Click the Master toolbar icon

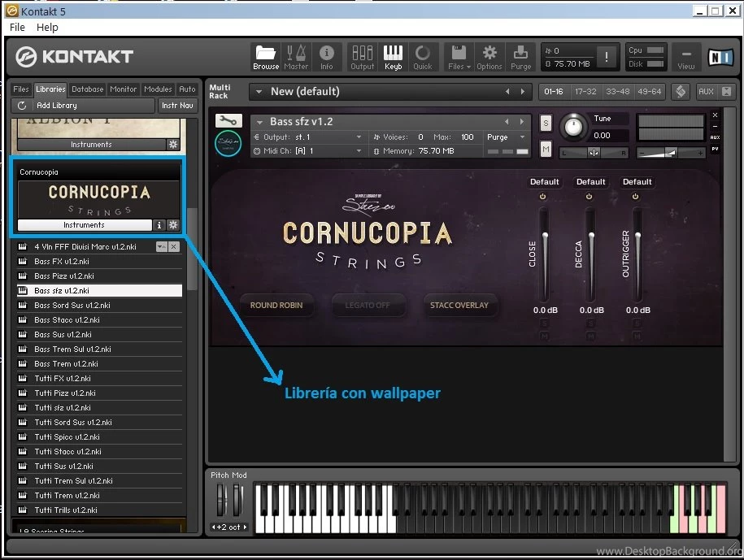[296, 55]
